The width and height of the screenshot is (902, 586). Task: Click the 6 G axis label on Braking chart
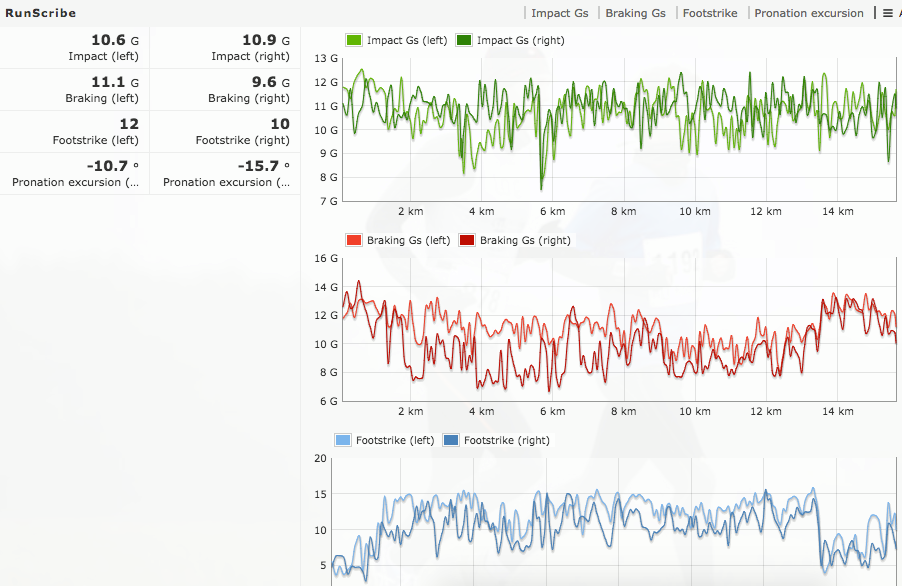click(x=328, y=401)
